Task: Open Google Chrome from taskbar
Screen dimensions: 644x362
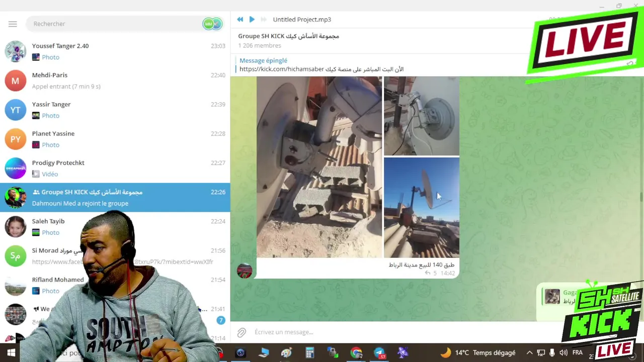Action: point(356,352)
